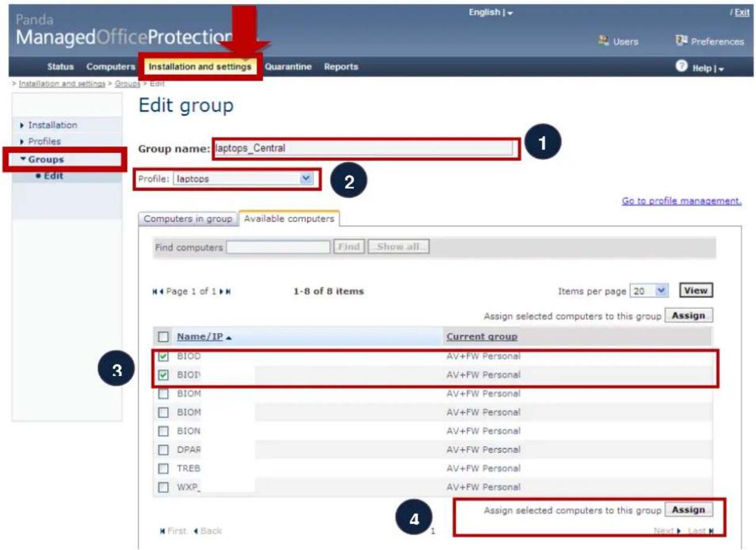The image size is (756, 550).
Task: Select Edit under Groups in sidebar
Action: 53,176
